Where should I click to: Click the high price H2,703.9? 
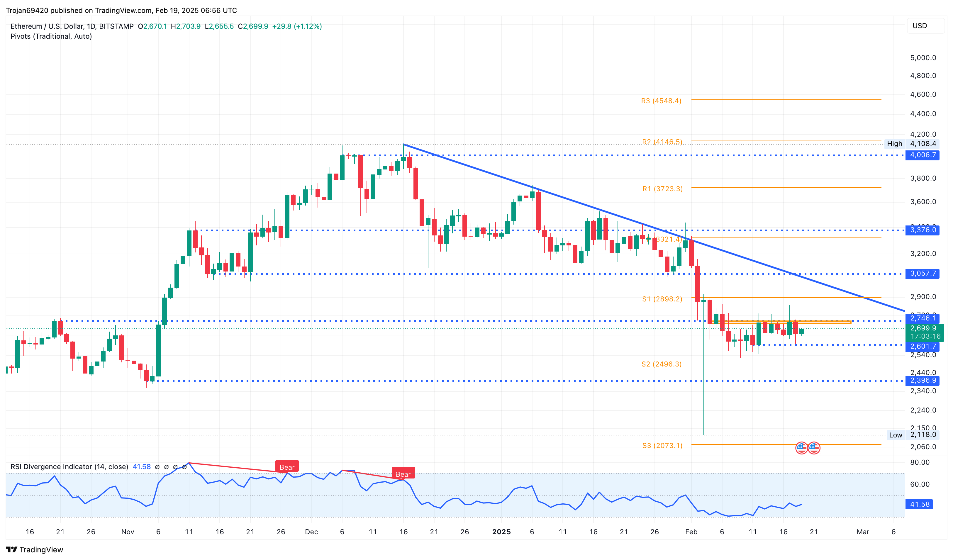coord(186,26)
